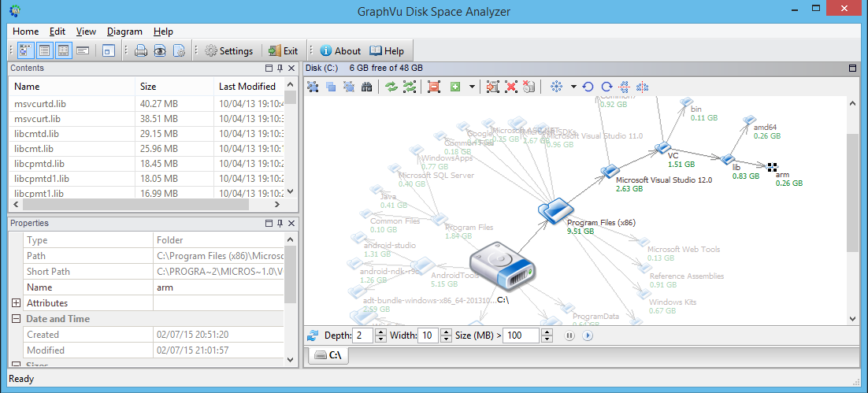Viewport: 868px width, 393px height.
Task: Click the rotate counterclockwise icon
Action: tap(588, 87)
